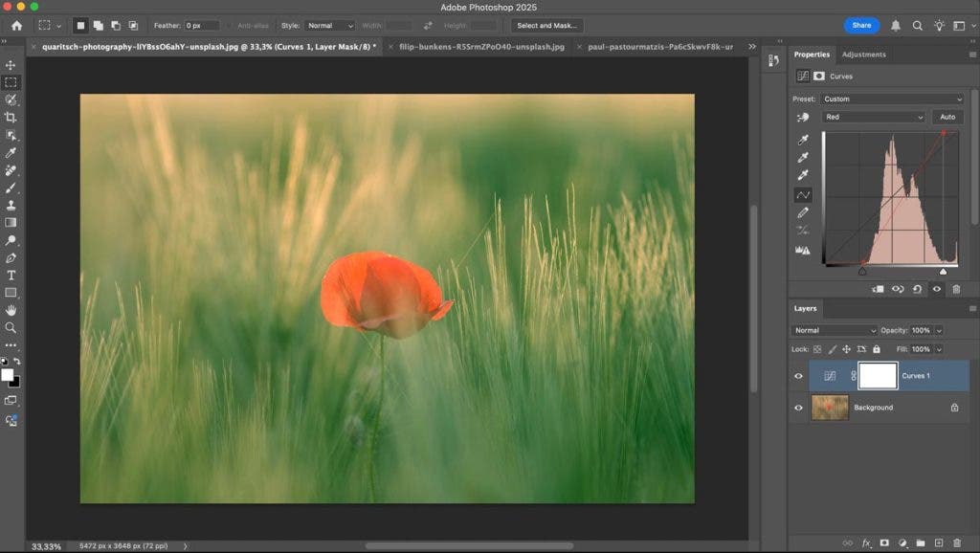Reset Curves adjustment to defaults

coord(918,289)
